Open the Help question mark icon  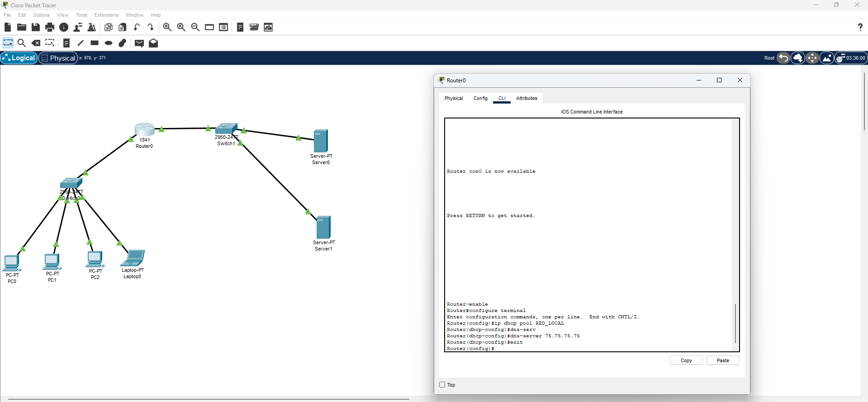point(860,27)
